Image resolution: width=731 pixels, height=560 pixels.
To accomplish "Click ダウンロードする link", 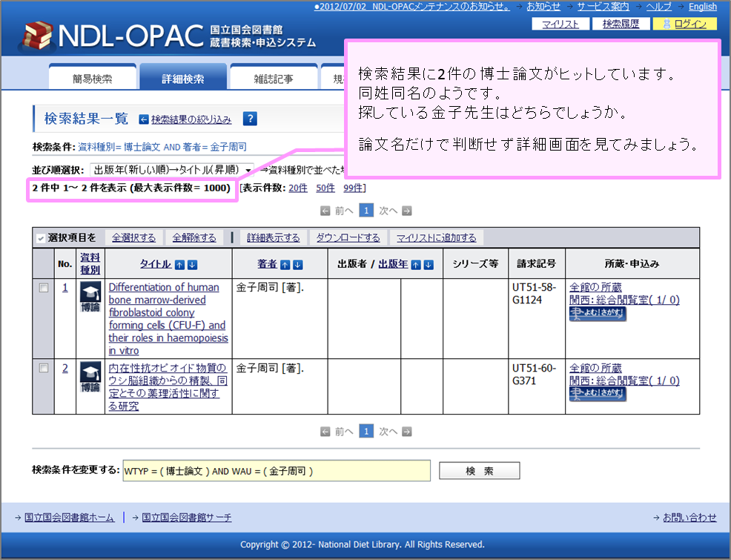I will [348, 238].
